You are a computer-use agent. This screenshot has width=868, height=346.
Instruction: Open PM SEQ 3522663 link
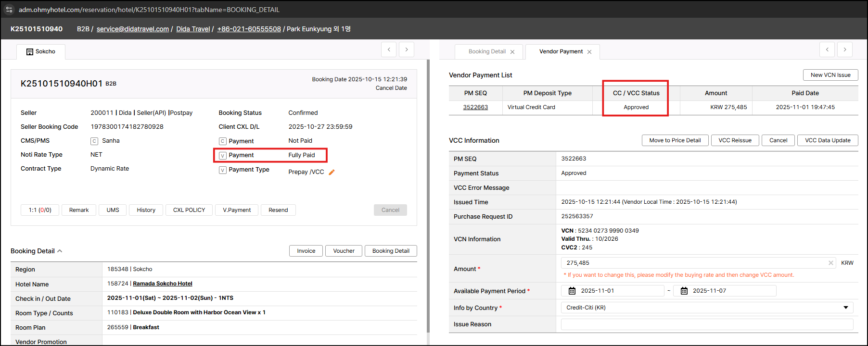coord(475,107)
